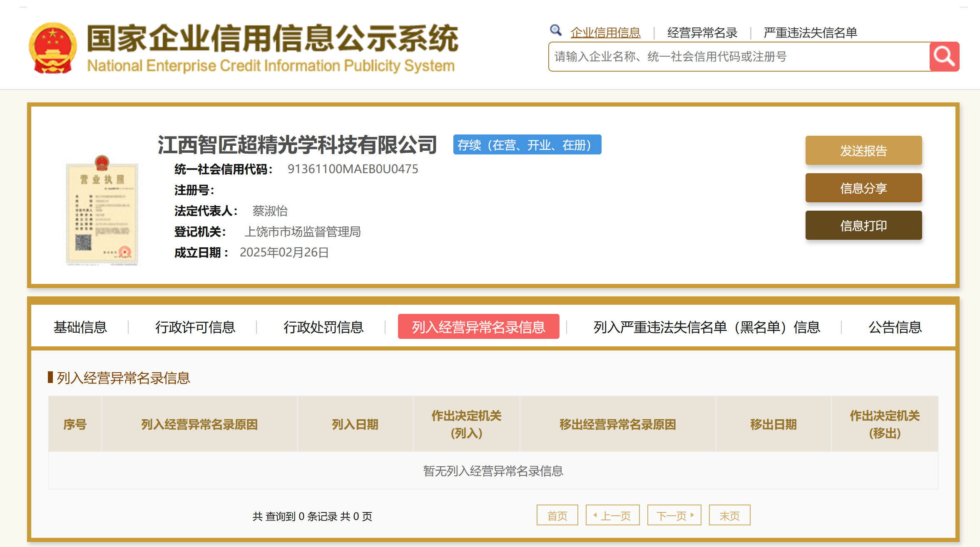Switch to the 行政许可信息 tab
The image size is (980, 547).
(x=195, y=327)
